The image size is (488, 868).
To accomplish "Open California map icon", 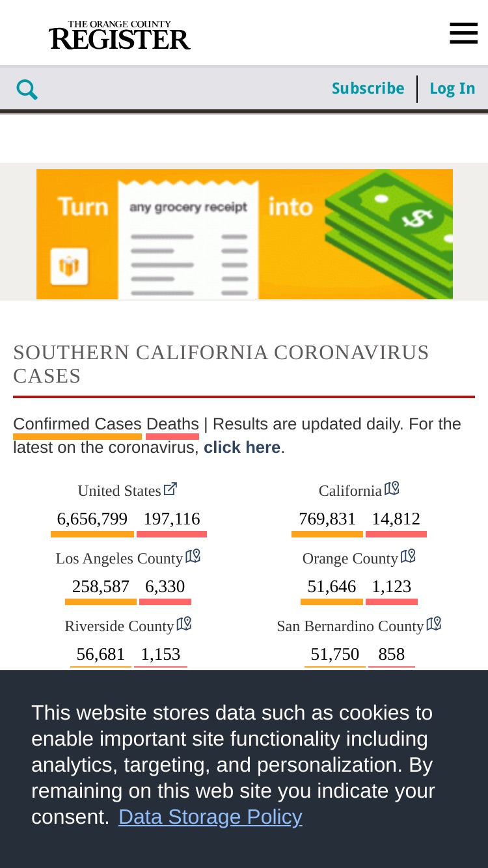I will click(x=392, y=489).
